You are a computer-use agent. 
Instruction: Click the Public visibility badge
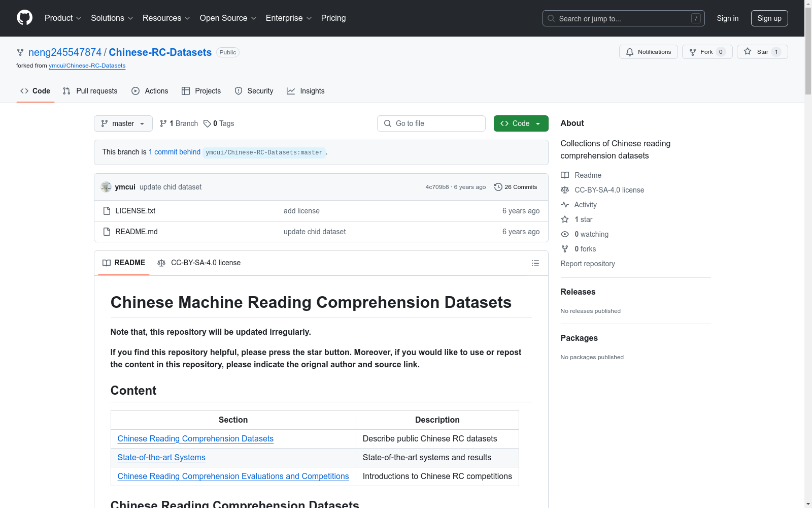pyautogui.click(x=228, y=52)
